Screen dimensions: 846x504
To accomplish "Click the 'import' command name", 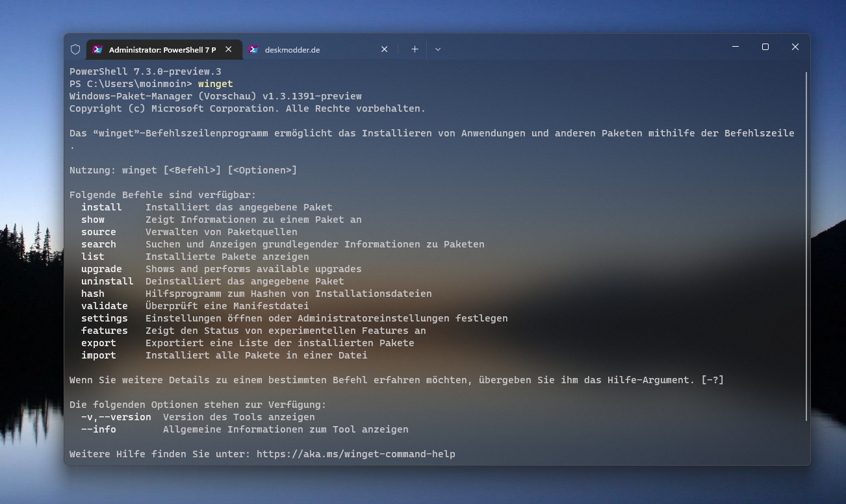I will 99,355.
